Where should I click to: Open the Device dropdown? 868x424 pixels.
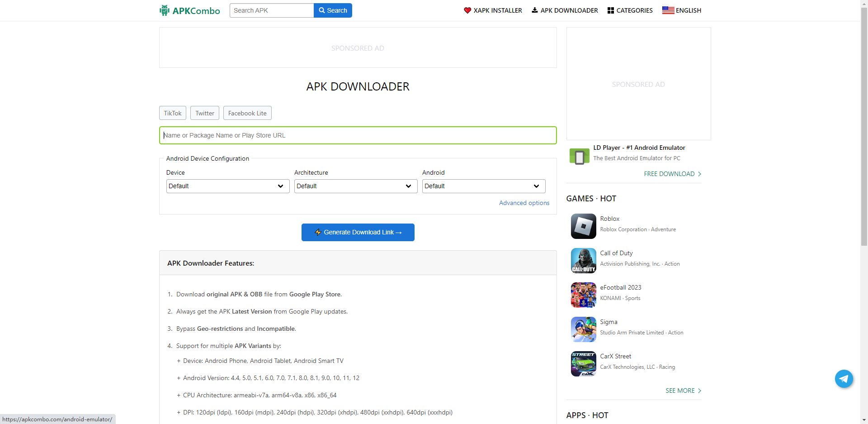tap(228, 186)
